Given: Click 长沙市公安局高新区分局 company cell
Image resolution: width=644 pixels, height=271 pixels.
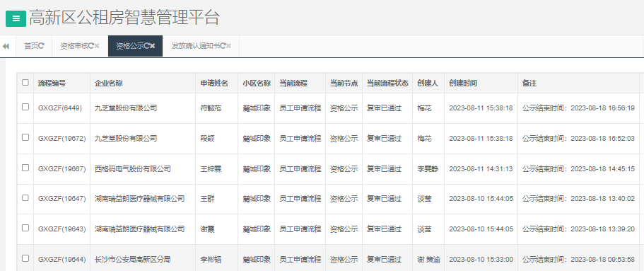Looking at the screenshot, I should coord(133,260).
